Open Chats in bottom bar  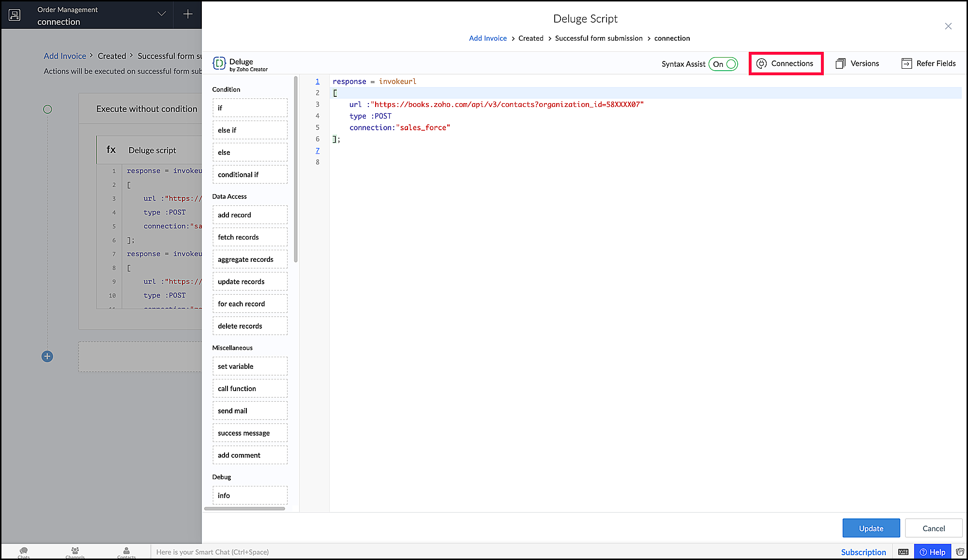click(24, 552)
